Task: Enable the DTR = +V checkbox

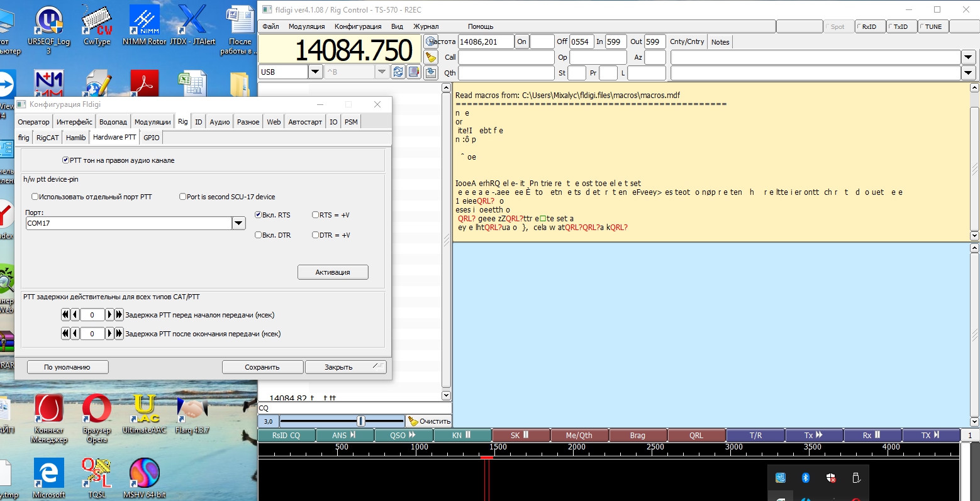Action: pyautogui.click(x=316, y=235)
